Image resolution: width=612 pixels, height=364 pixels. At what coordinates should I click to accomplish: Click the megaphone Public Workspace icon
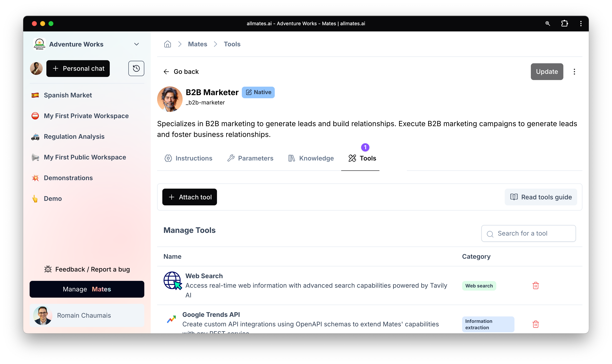[35, 157]
